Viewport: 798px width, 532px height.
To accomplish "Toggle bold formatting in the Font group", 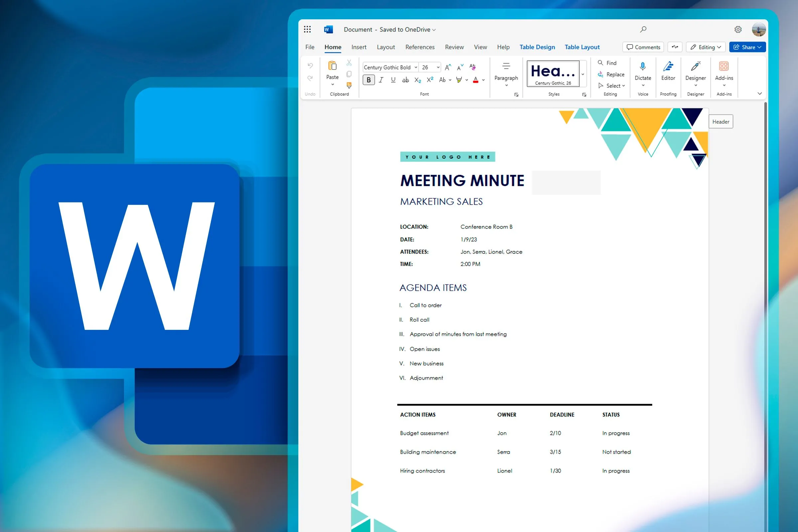I will point(368,80).
